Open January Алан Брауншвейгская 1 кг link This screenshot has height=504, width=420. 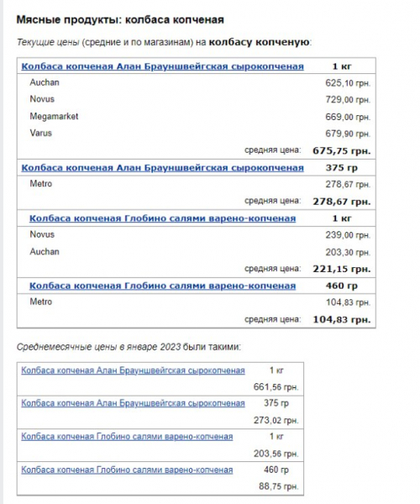(x=133, y=370)
